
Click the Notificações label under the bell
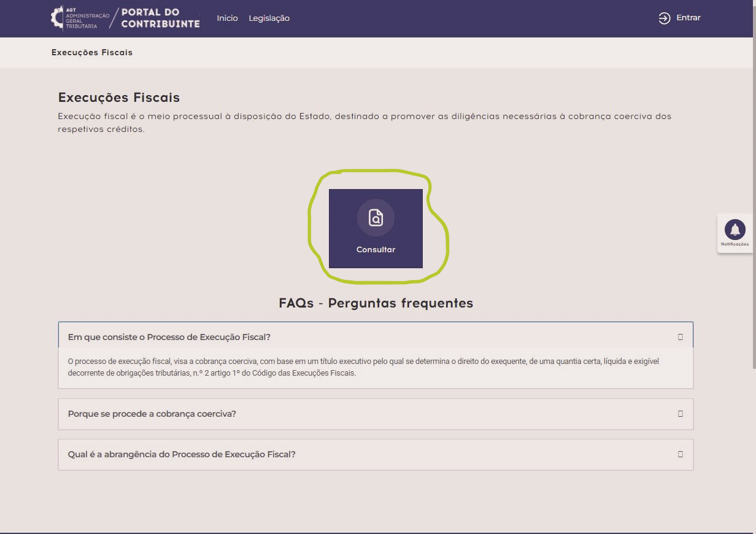[x=735, y=244]
